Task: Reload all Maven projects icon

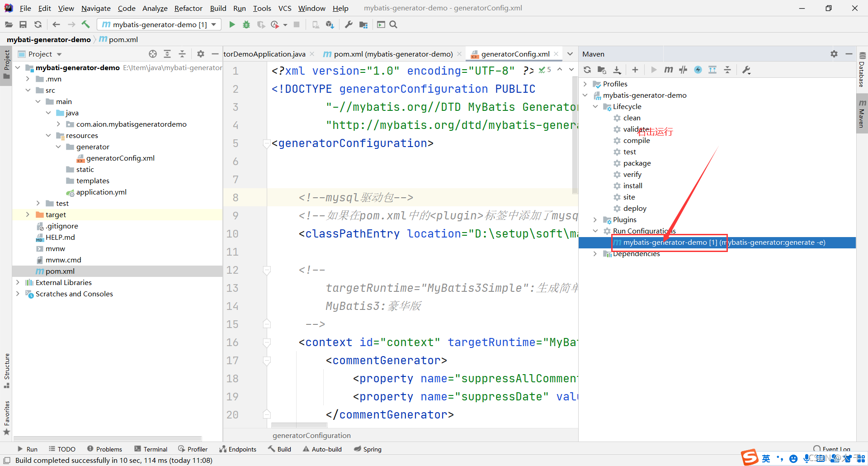Action: click(x=587, y=70)
